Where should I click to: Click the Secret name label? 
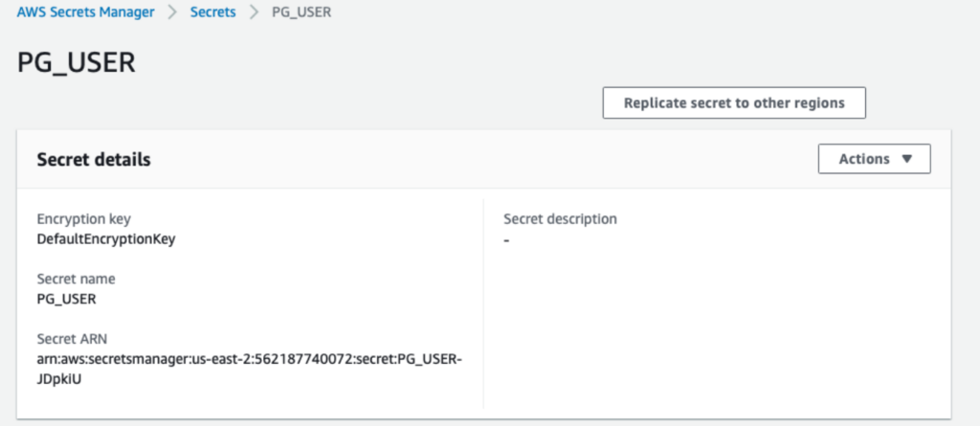77,279
